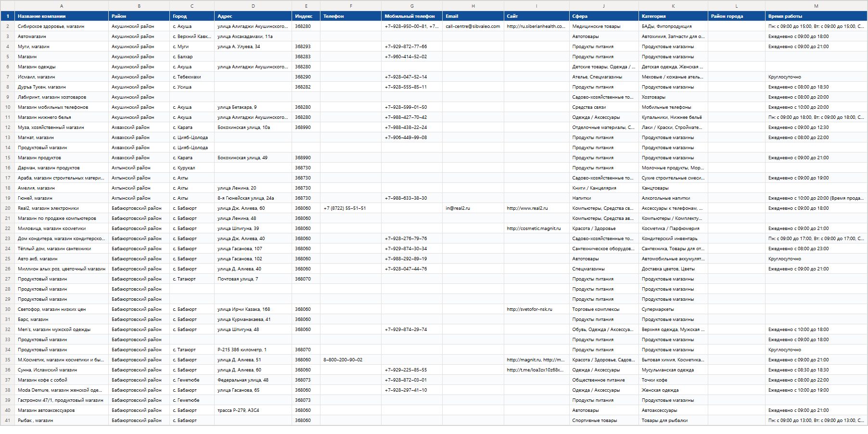Select address 'трасса Р-279, АЗС4'
Viewport: 868px width, 434px height.
pyautogui.click(x=253, y=410)
